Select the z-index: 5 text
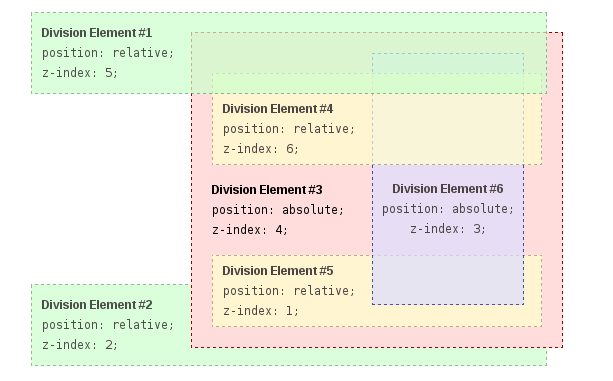This screenshot has height=381, width=613. [80, 73]
